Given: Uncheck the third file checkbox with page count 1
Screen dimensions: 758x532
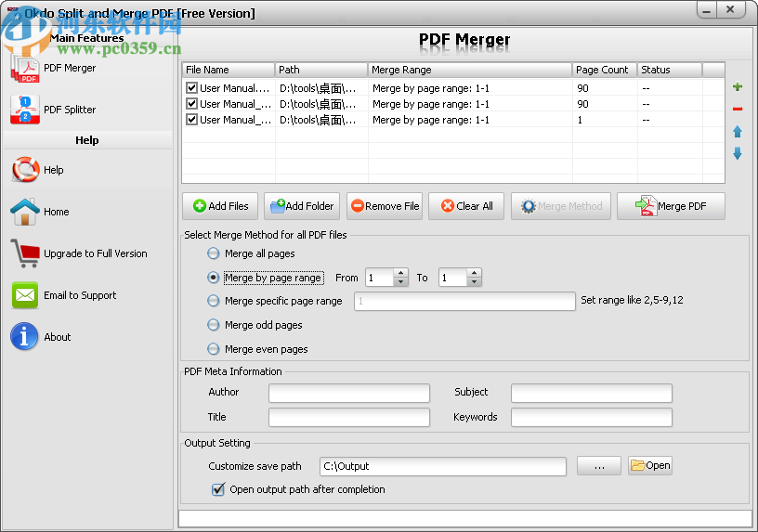Looking at the screenshot, I should click(x=192, y=120).
